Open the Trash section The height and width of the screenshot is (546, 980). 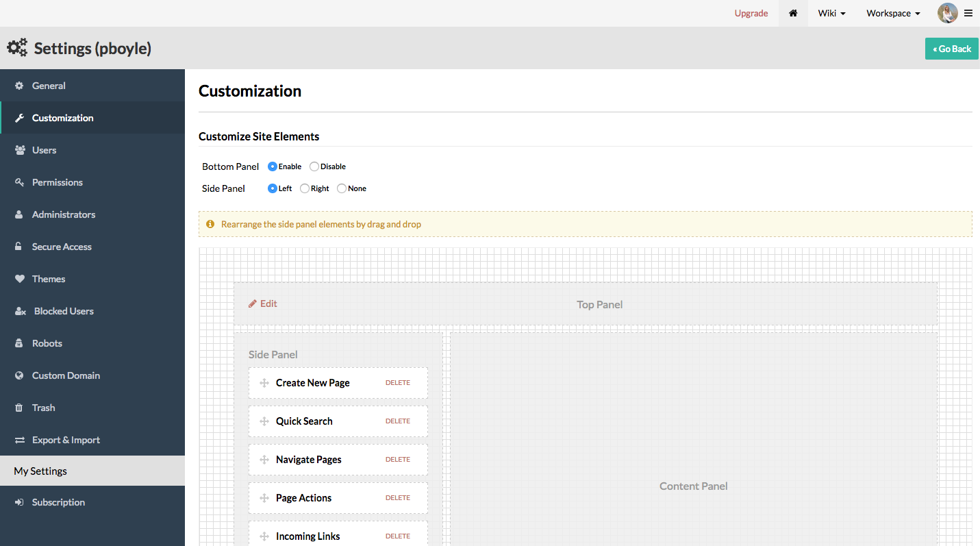(x=92, y=408)
